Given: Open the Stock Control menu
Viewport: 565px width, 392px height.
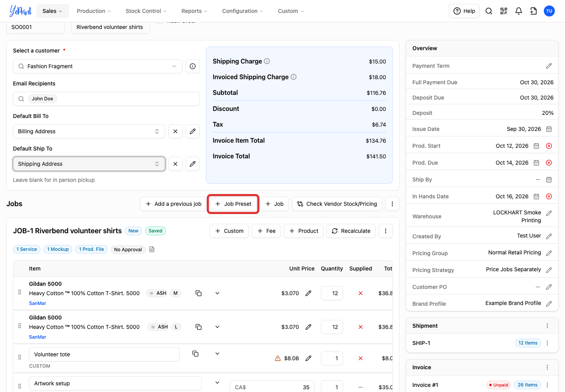Looking at the screenshot, I should [146, 11].
